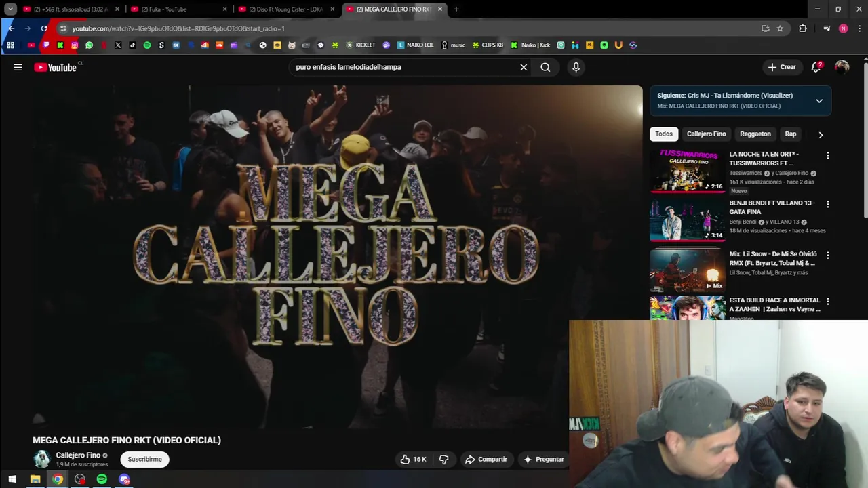Open the YouTube guide hamburger menu
868x488 pixels.
pyautogui.click(x=18, y=67)
